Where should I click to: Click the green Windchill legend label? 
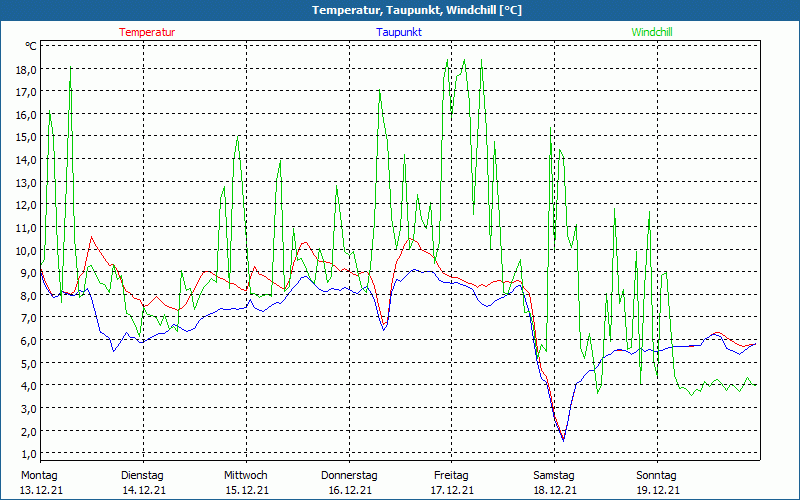(x=651, y=32)
